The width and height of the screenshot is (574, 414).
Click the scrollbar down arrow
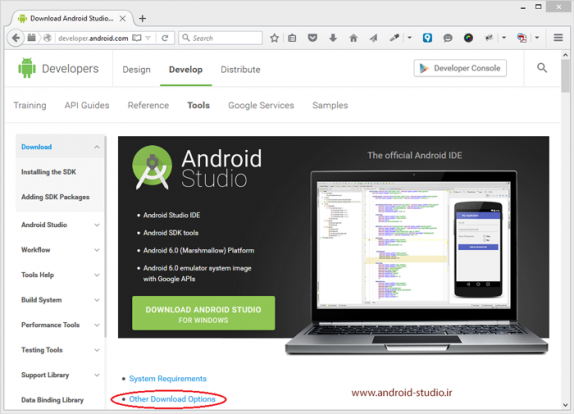(566, 405)
